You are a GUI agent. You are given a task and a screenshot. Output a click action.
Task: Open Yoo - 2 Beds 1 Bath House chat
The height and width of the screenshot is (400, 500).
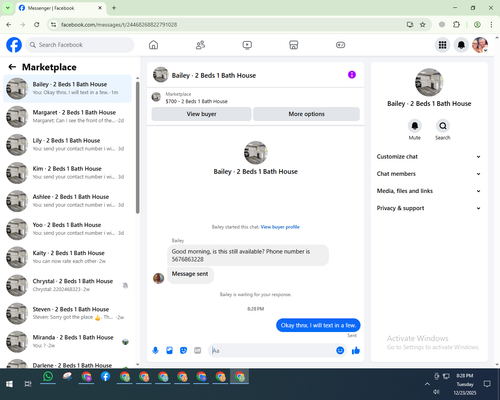point(67,229)
